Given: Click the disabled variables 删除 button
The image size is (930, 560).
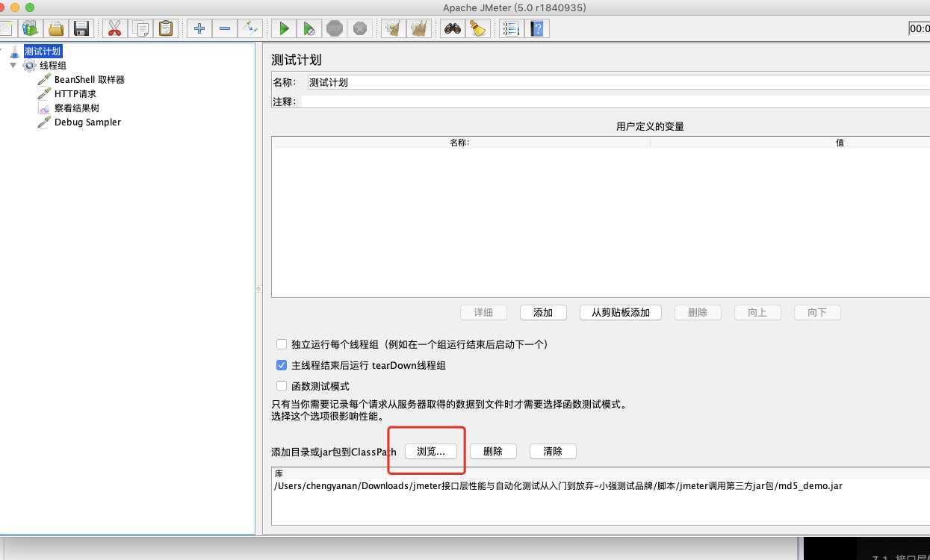Looking at the screenshot, I should [698, 313].
